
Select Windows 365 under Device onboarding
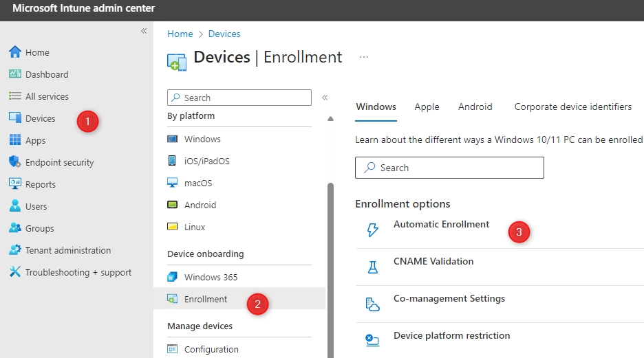[211, 277]
